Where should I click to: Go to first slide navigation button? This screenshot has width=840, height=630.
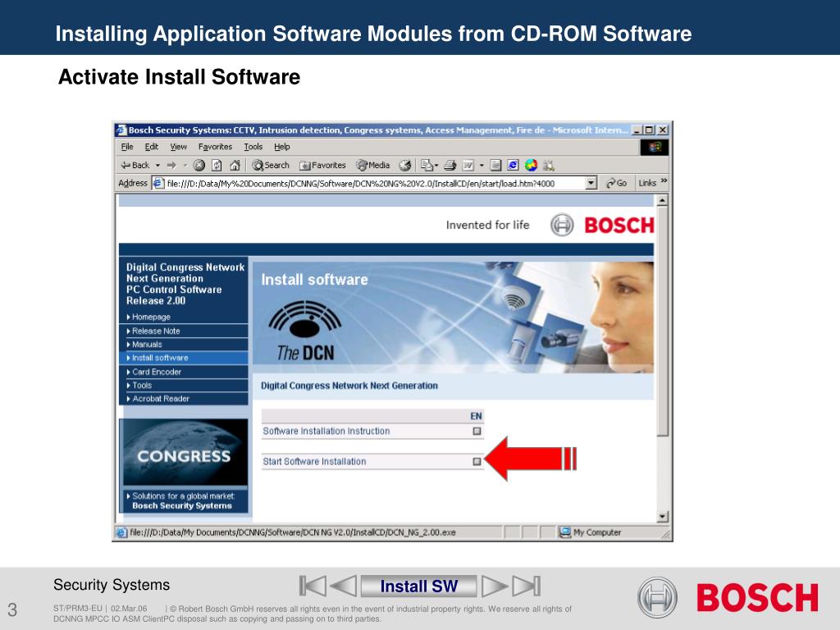[313, 586]
